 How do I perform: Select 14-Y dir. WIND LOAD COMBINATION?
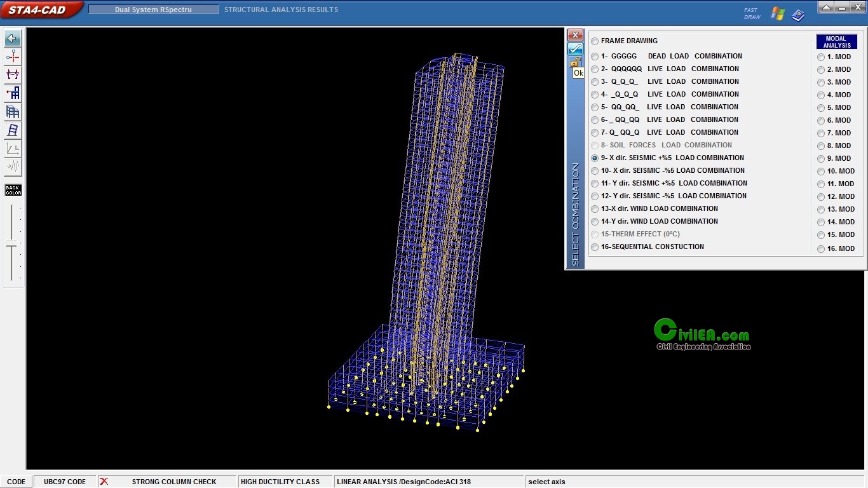coord(654,221)
